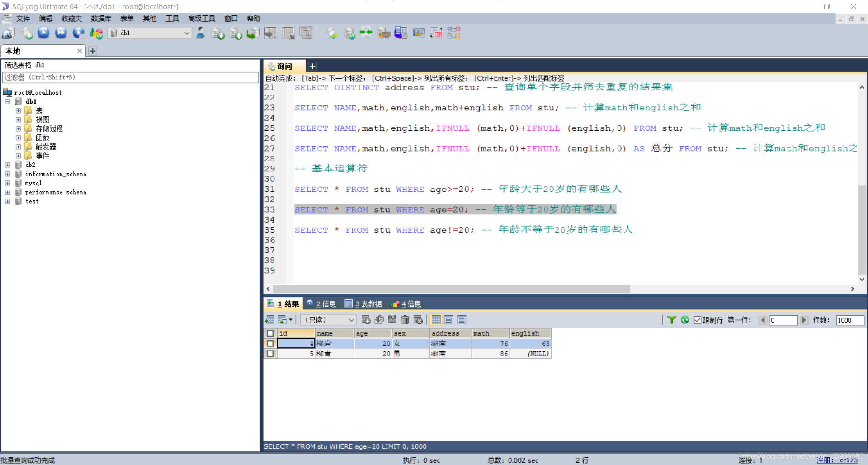The width and height of the screenshot is (868, 465).
Task: Select the 1 结果 tab
Action: (x=283, y=304)
